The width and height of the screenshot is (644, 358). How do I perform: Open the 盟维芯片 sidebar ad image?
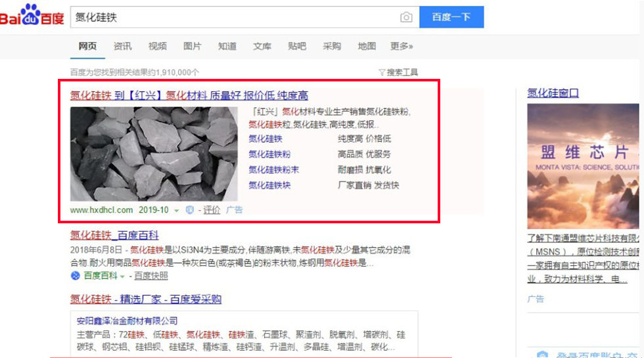pos(584,166)
